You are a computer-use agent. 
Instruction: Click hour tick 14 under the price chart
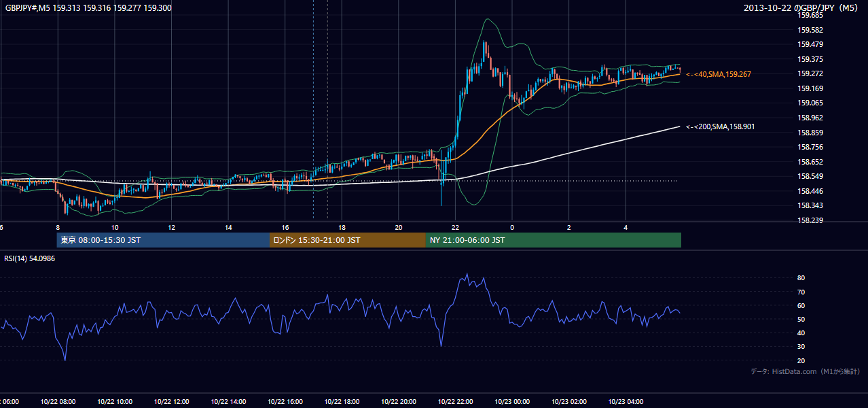click(228, 227)
